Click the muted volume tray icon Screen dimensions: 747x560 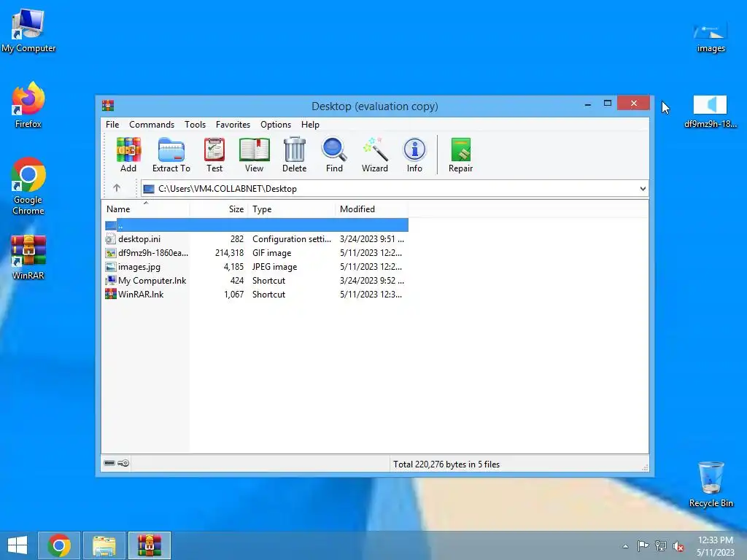click(x=678, y=546)
